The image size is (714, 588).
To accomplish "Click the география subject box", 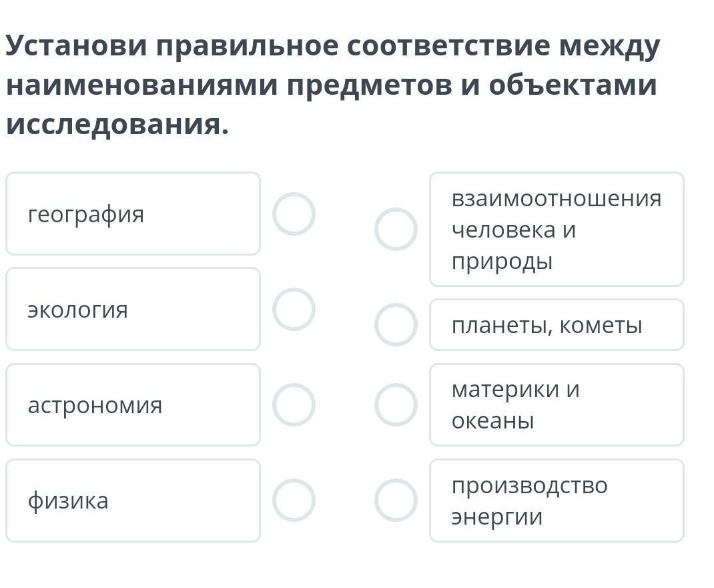I will pyautogui.click(x=133, y=214).
